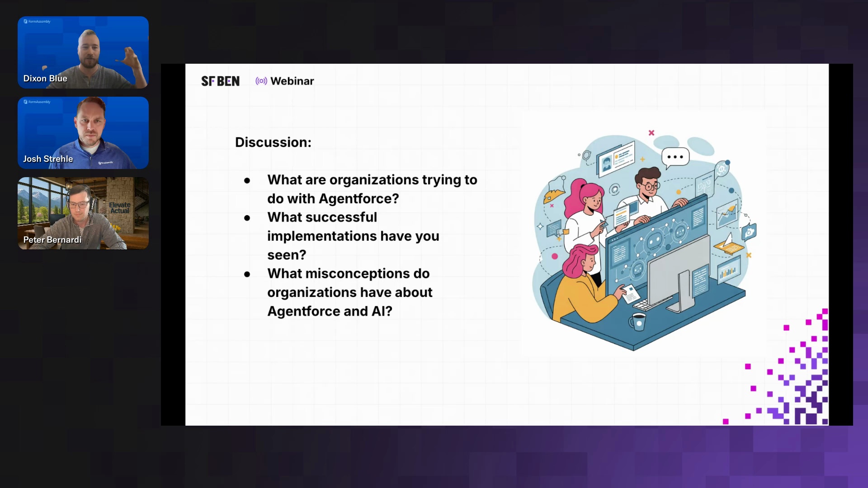Click the coffee mug in the illustration
This screenshot has height=488, width=868.
637,322
